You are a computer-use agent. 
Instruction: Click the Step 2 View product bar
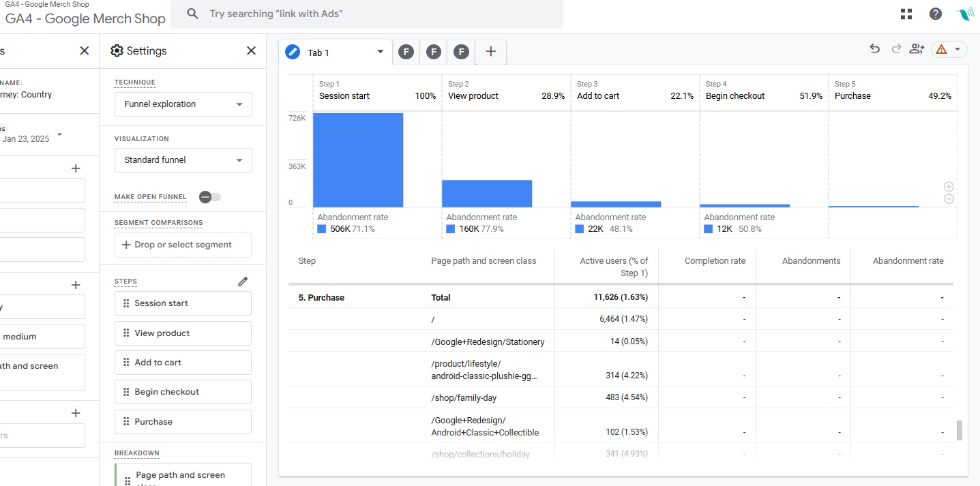click(487, 194)
